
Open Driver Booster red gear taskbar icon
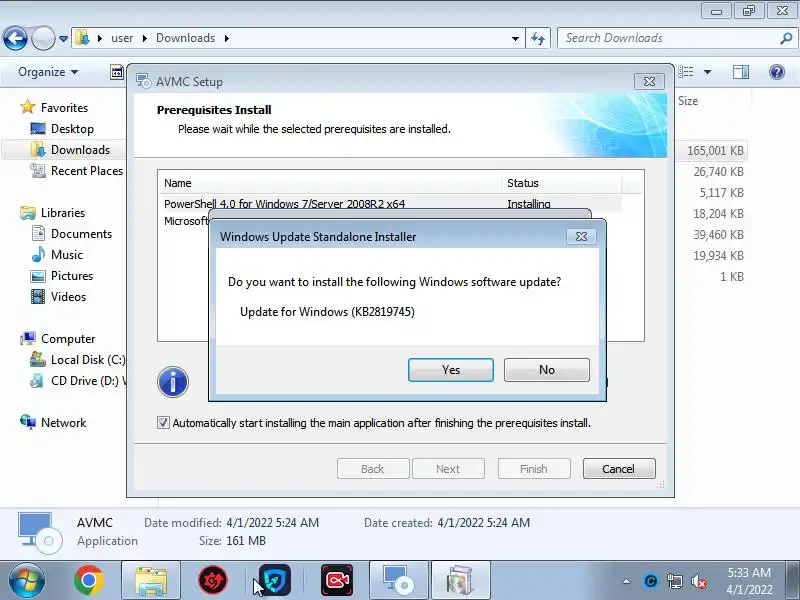(x=213, y=581)
